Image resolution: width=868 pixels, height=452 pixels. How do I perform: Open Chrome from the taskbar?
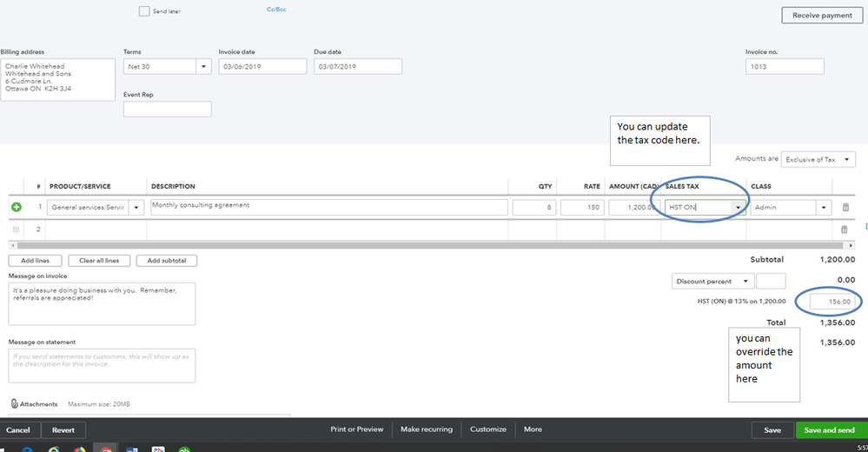click(x=105, y=449)
